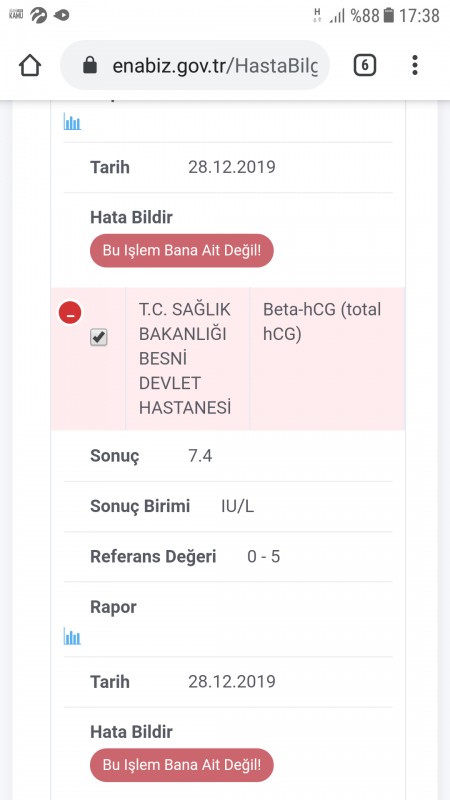This screenshot has width=450, height=800.
Task: Tap the Referans Değeri 0 - 5 row
Action: click(228, 557)
